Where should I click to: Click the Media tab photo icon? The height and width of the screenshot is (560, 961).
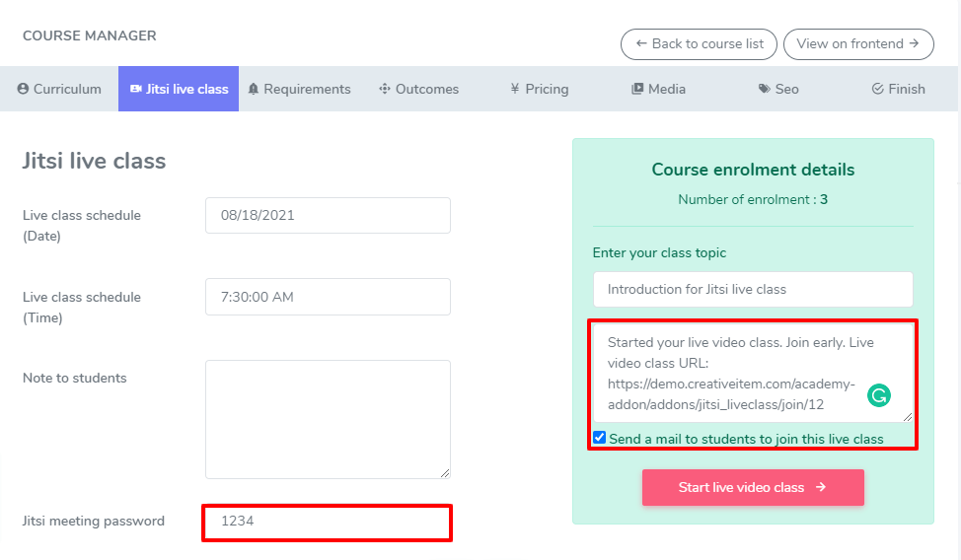pyautogui.click(x=637, y=89)
